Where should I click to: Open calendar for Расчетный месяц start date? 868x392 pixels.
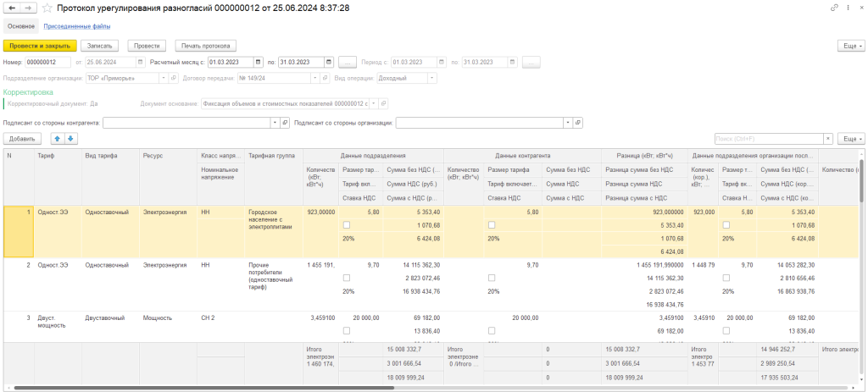[258, 62]
